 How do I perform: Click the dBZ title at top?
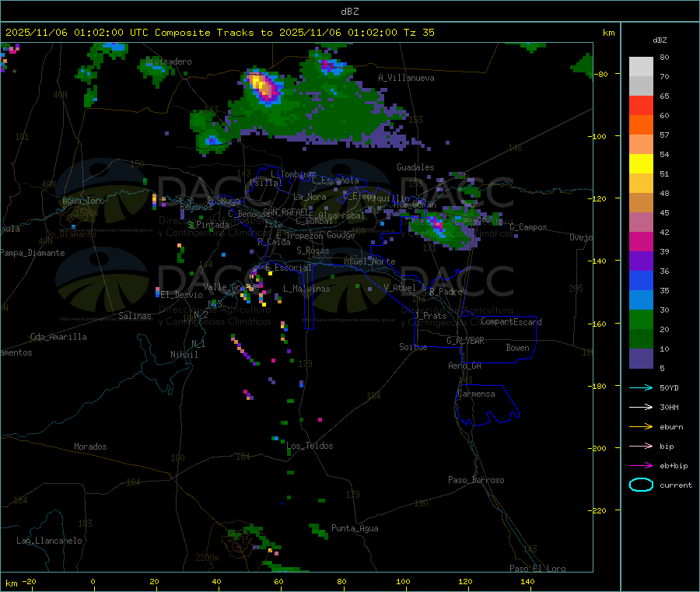[x=349, y=12]
